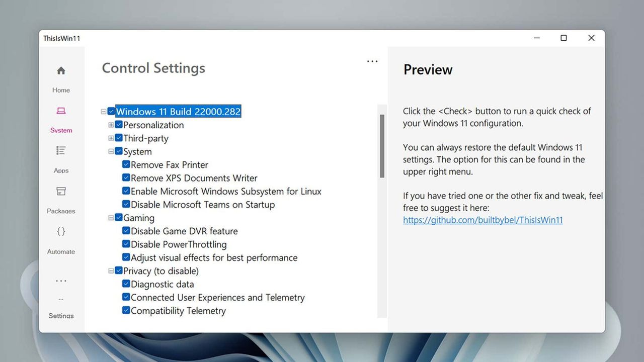644x362 pixels.
Task: Maximize the ThisIsWin11 window
Action: (x=564, y=38)
